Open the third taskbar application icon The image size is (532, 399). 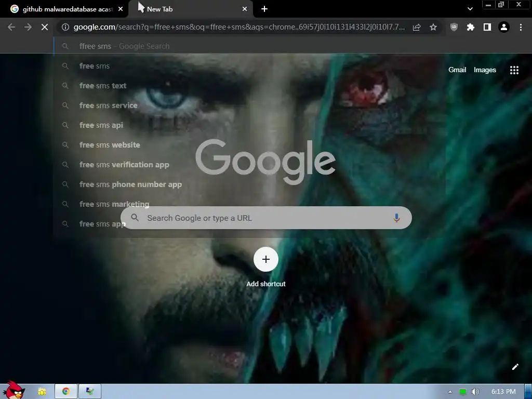[x=90, y=392]
